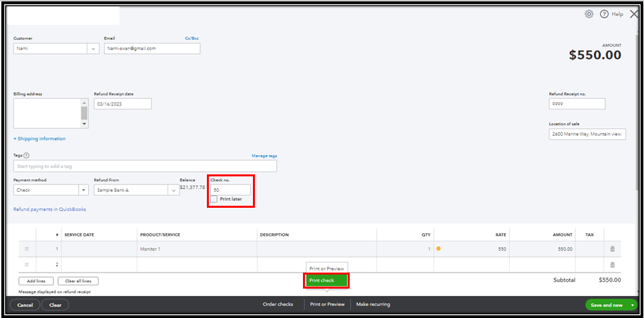The height and width of the screenshot is (318, 644).
Task: Click the Email input field
Action: pos(152,49)
